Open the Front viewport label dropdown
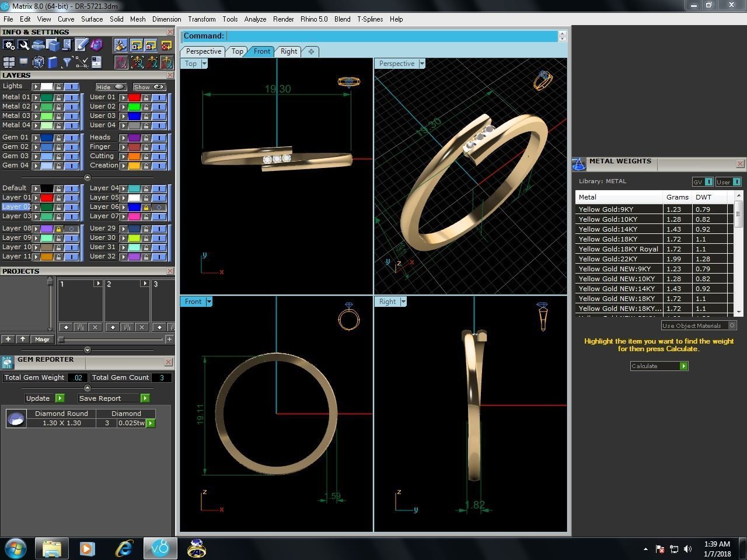The width and height of the screenshot is (747, 560). (209, 302)
